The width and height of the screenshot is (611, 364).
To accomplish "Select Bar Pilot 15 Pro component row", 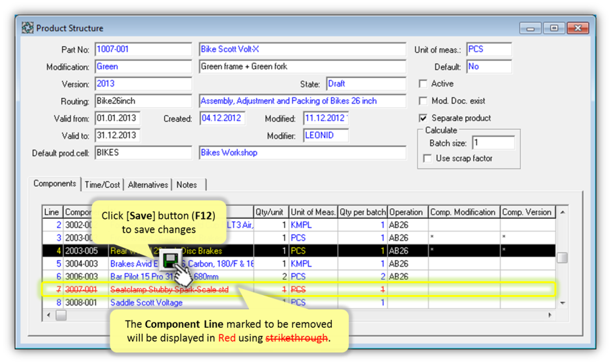I will 299,277.
